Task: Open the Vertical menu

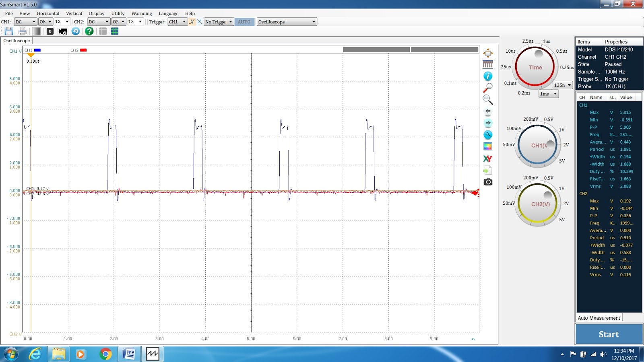Action: pos(74,13)
